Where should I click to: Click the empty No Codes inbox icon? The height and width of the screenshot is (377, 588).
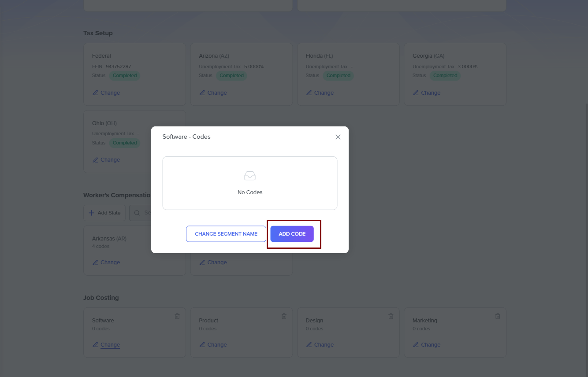(250, 176)
